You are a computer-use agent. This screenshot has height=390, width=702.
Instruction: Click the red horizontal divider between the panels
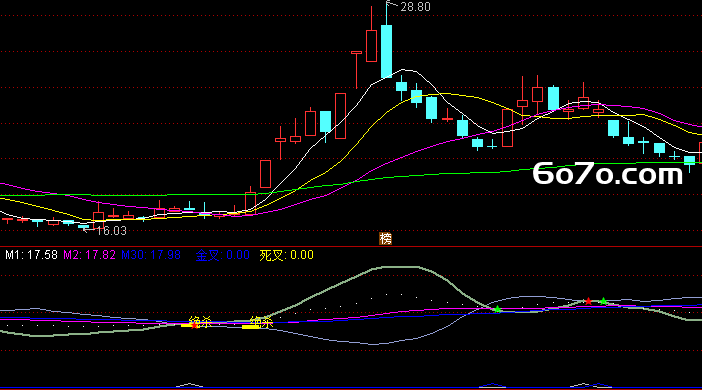(x=351, y=246)
